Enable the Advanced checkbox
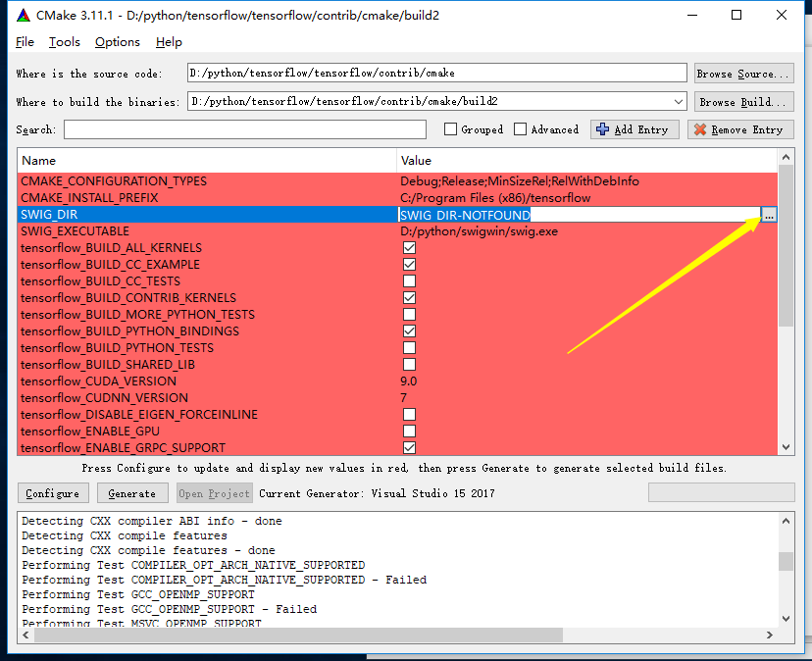The width and height of the screenshot is (812, 661). click(x=521, y=129)
